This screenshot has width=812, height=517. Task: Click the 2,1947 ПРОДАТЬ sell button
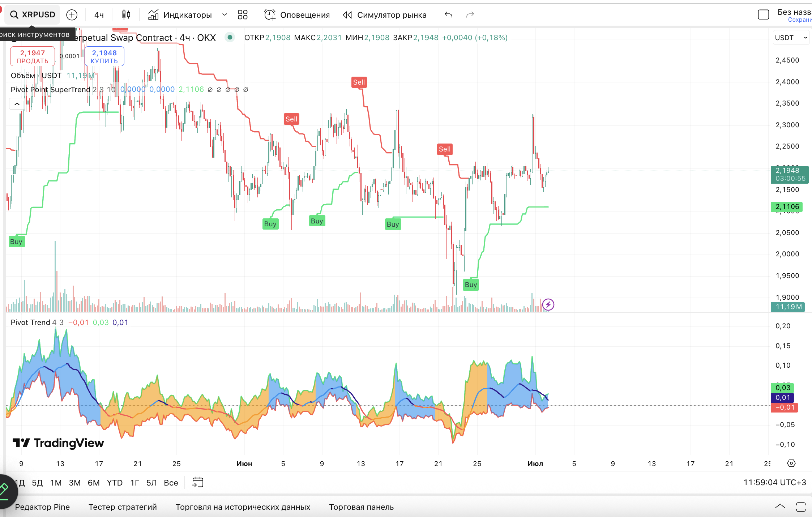33,57
